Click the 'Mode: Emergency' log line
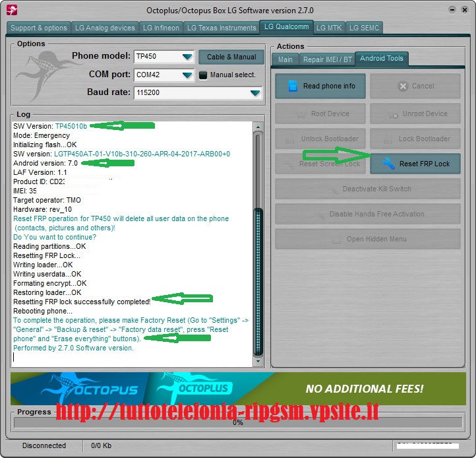This screenshot has width=476, height=458. click(x=42, y=135)
